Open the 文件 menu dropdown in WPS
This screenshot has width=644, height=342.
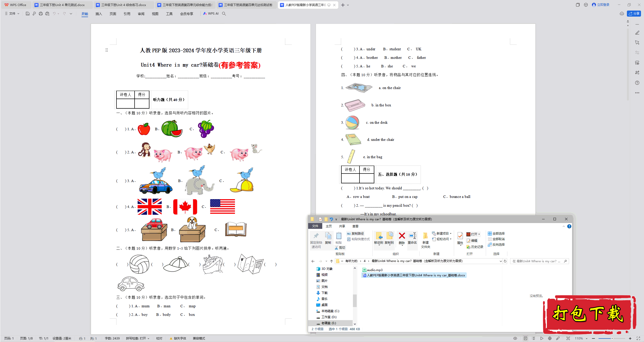pyautogui.click(x=12, y=14)
